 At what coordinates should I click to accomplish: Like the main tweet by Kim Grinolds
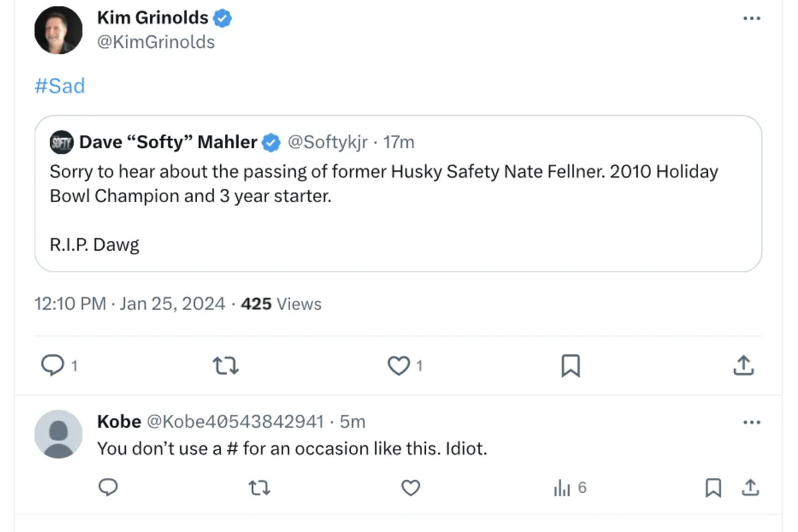[399, 365]
